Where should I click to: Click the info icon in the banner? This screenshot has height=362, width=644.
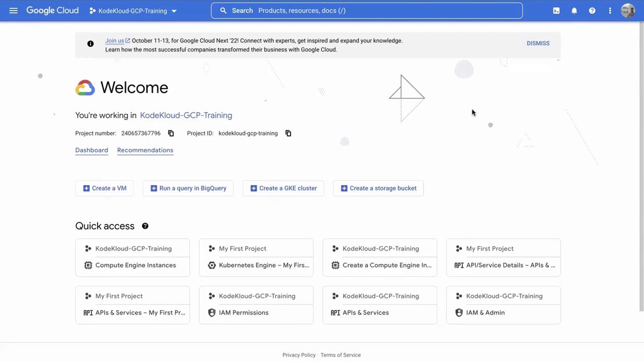(x=91, y=44)
